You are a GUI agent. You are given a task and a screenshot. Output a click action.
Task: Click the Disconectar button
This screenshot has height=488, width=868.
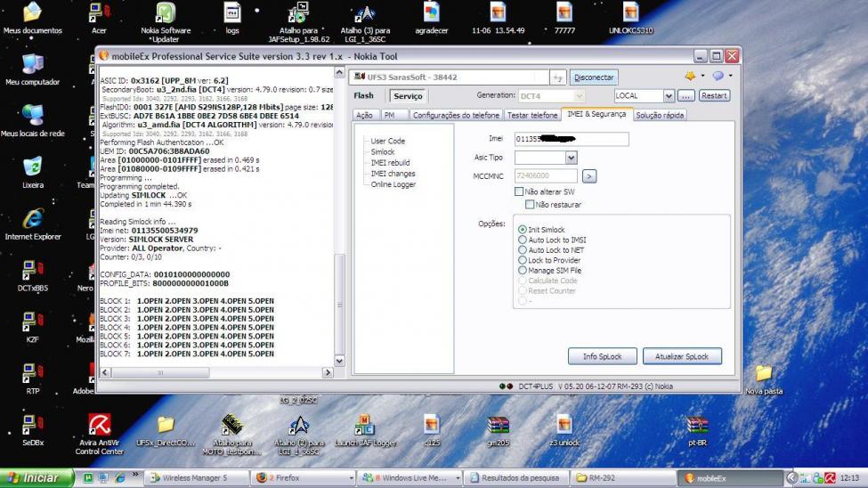tap(594, 77)
